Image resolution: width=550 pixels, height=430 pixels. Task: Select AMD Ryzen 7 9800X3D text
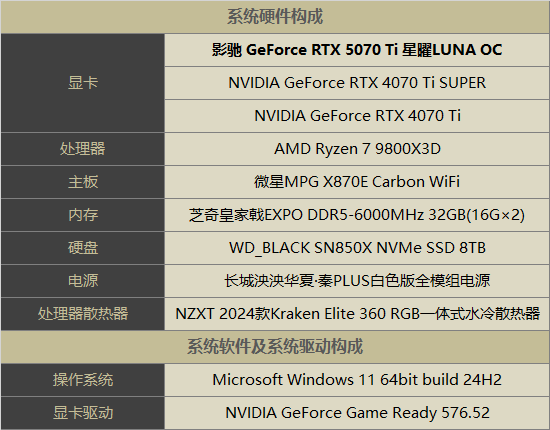357,149
